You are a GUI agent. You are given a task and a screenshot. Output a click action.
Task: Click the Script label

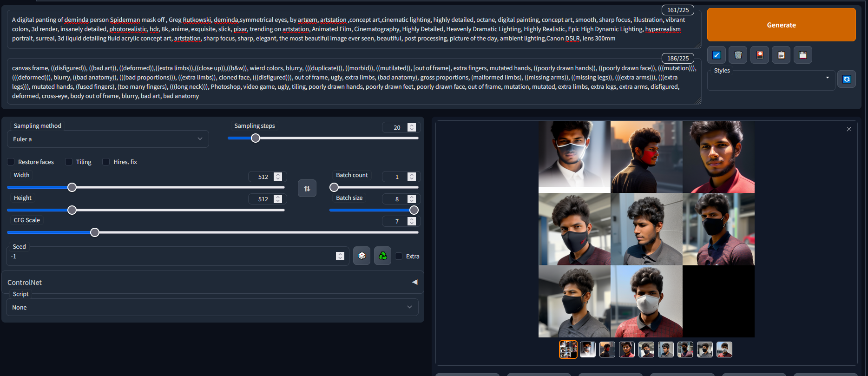click(21, 294)
